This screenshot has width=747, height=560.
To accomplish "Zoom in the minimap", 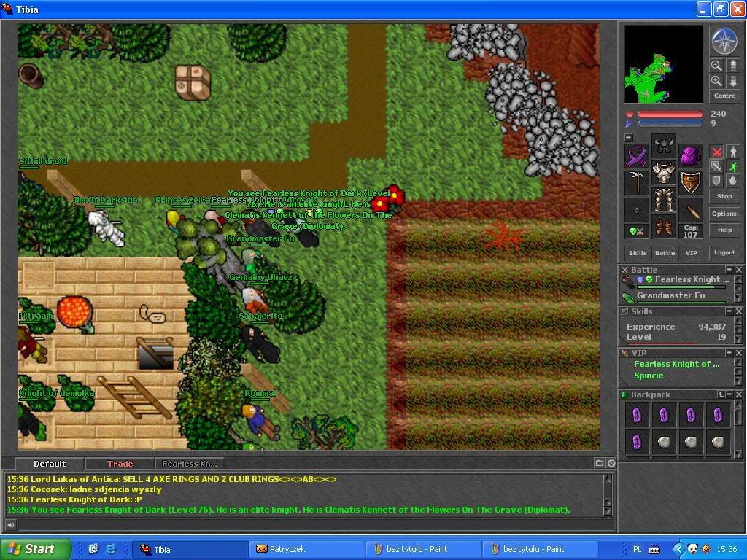I will pyautogui.click(x=716, y=80).
